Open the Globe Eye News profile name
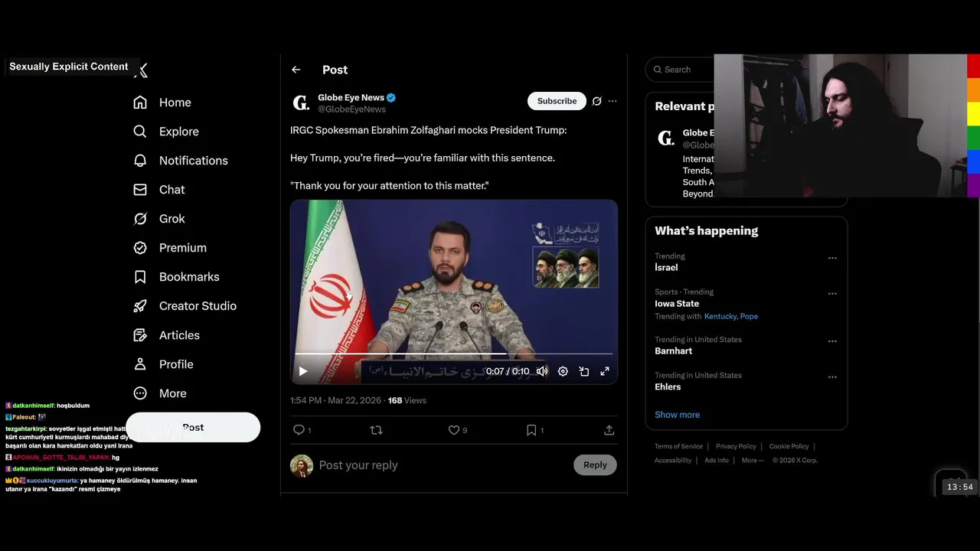The height and width of the screenshot is (551, 980). pos(351,97)
